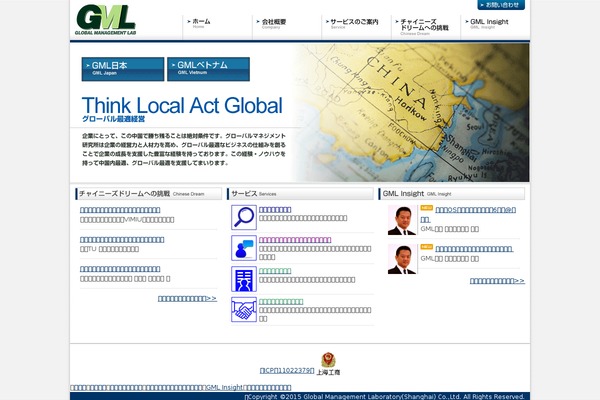Click the presenter with chart service icon
The width and height of the screenshot is (600, 400).
[x=244, y=279]
